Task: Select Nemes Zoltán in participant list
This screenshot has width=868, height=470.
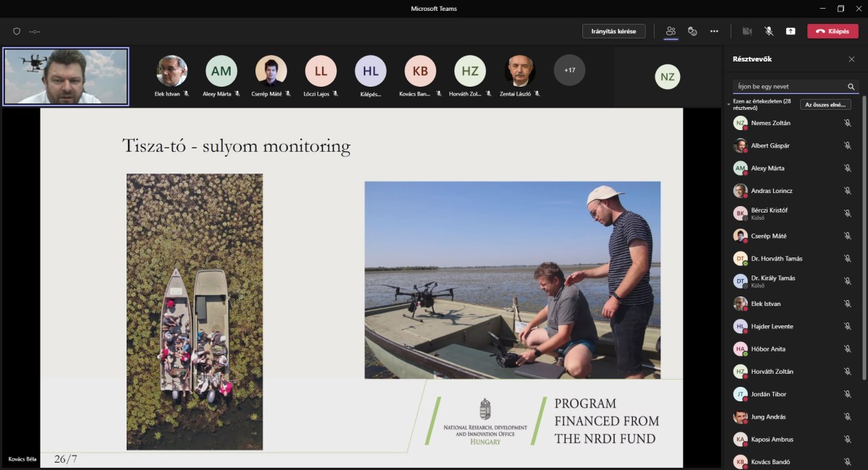Action: (x=793, y=123)
